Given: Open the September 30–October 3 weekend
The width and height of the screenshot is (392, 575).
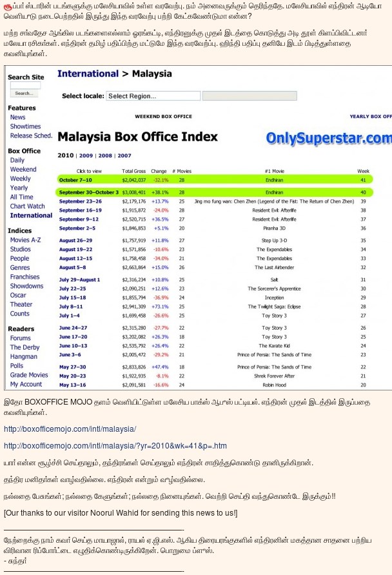Looking at the screenshot, I should tap(88, 192).
